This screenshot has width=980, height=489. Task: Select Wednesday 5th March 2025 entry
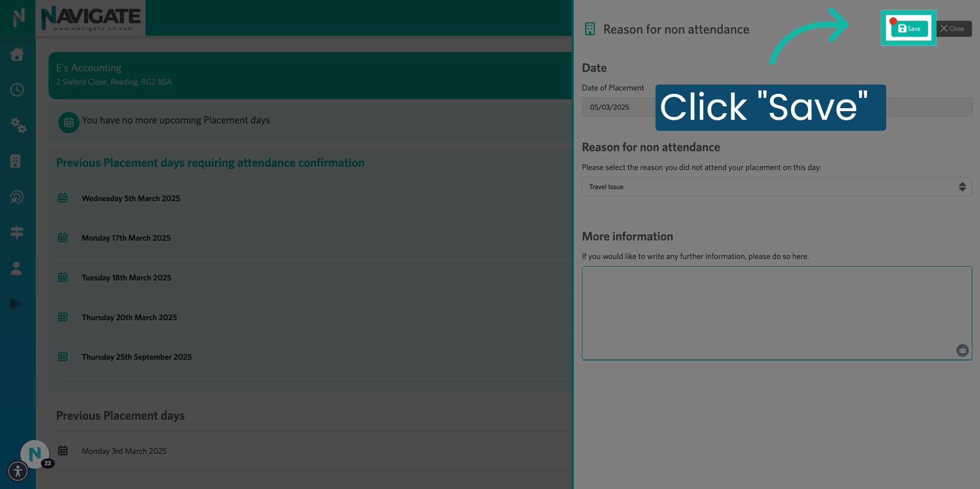point(131,198)
